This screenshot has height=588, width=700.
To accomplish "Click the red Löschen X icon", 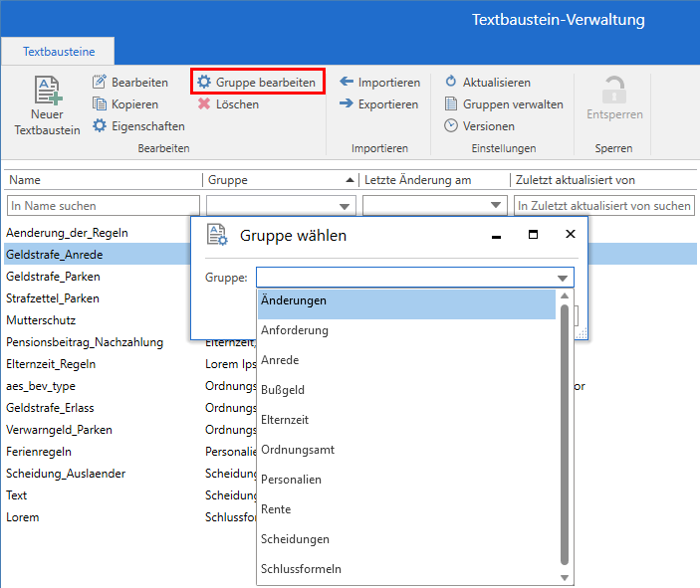I will tap(204, 104).
